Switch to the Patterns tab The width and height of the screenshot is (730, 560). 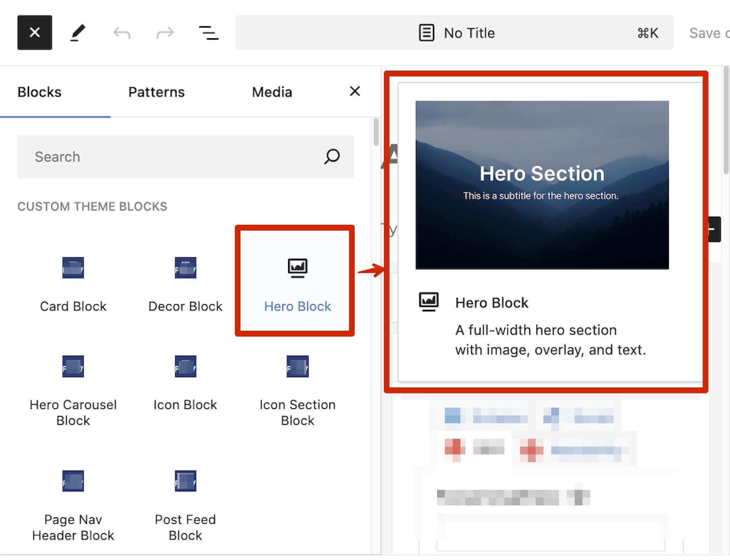tap(156, 92)
